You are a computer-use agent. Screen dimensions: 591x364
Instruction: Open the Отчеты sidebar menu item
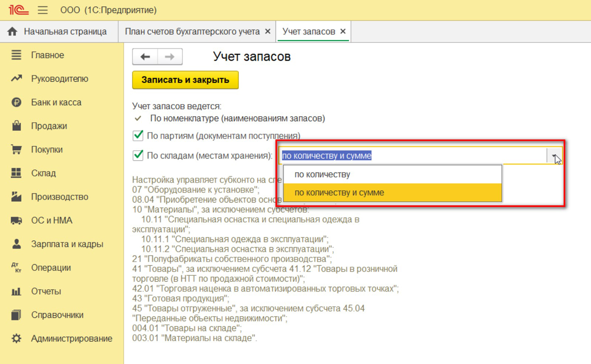(46, 292)
